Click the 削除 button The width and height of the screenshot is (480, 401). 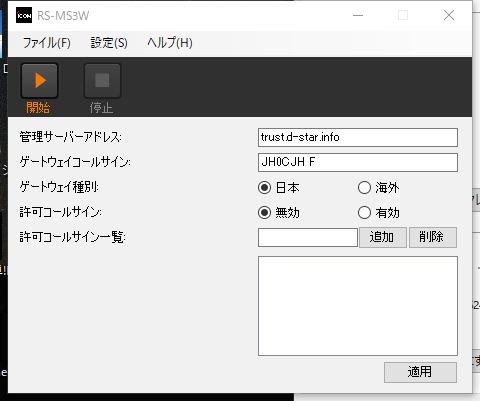(433, 237)
